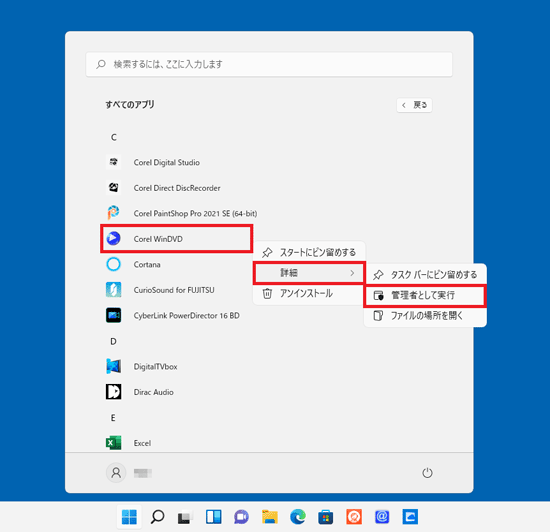
Task: Click the CurioSound for FUJITSU icon
Action: click(x=113, y=290)
